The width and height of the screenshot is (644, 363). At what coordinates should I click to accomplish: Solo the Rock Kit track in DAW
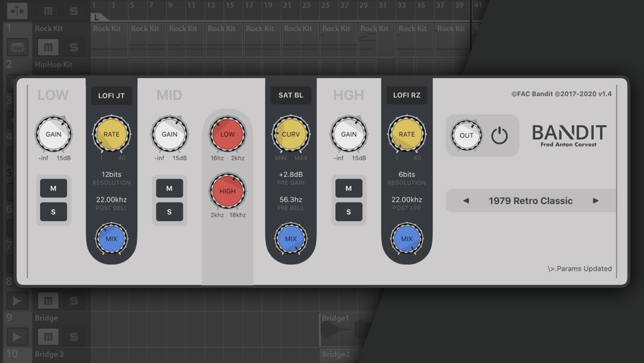pos(74,47)
